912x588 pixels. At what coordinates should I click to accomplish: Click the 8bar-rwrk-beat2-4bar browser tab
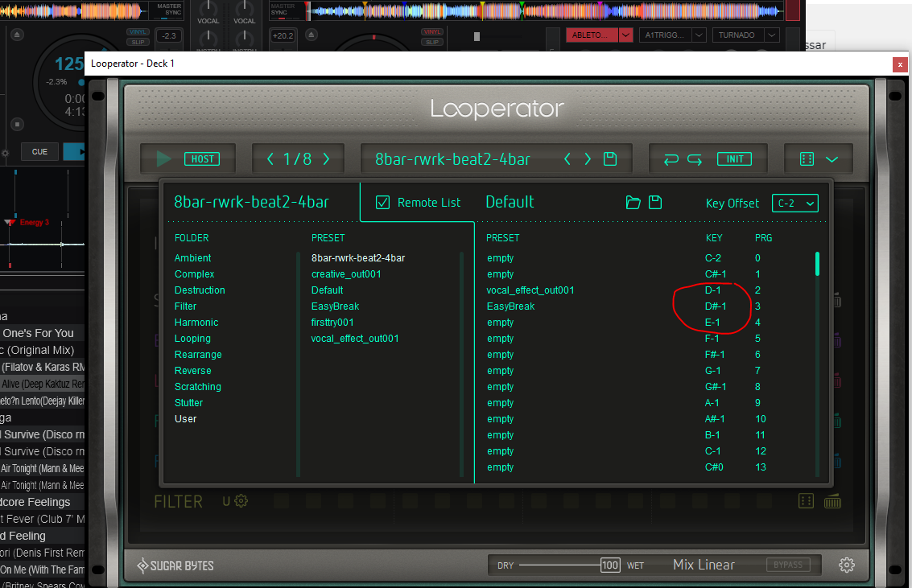251,202
